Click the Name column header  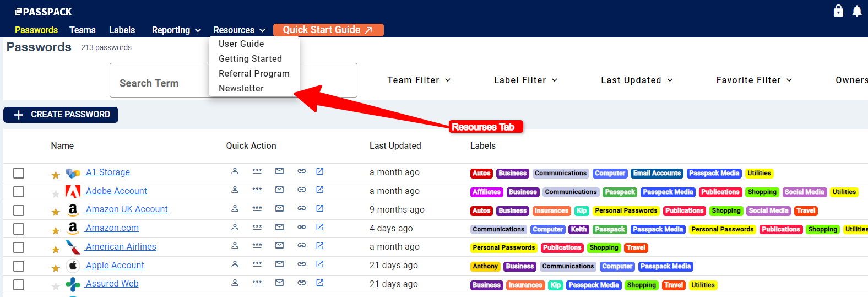(x=62, y=145)
